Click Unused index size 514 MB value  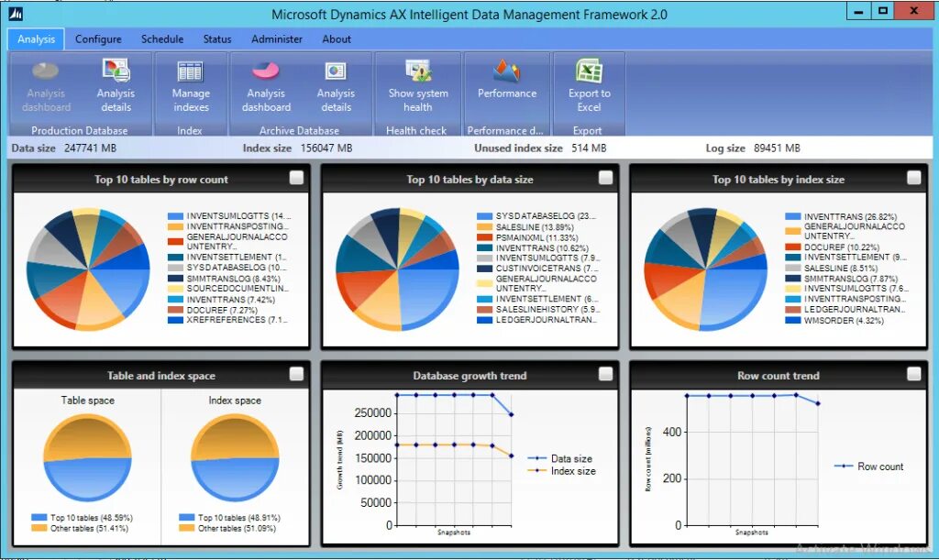click(x=589, y=148)
